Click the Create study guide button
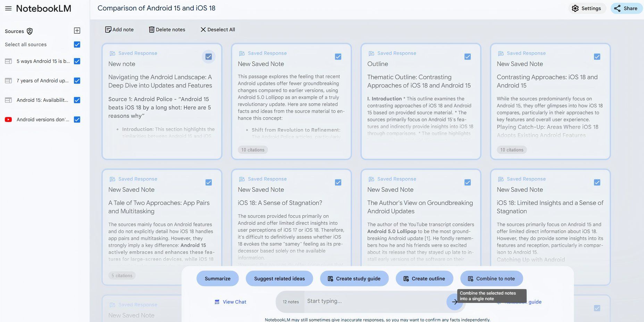Image resolution: width=644 pixels, height=322 pixels. pos(354,279)
